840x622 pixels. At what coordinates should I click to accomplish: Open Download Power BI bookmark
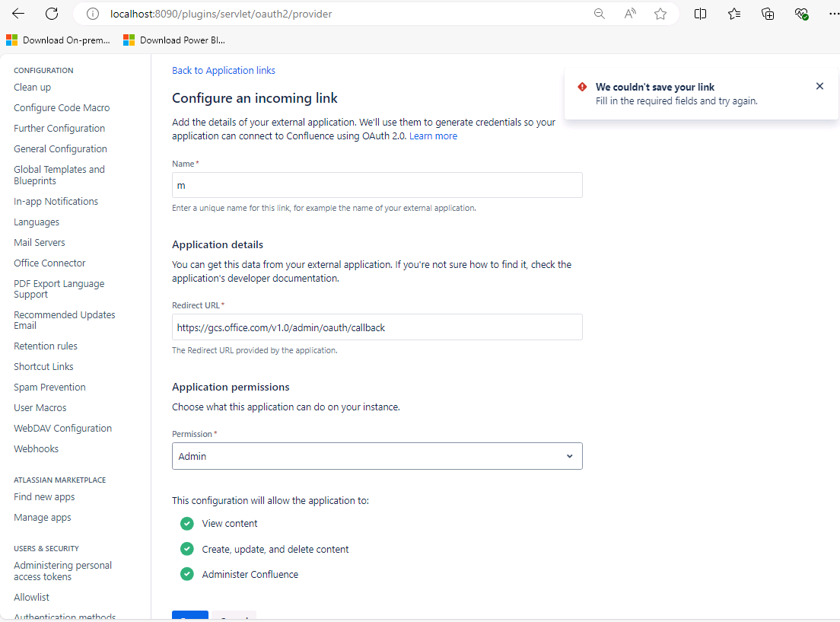[175, 40]
